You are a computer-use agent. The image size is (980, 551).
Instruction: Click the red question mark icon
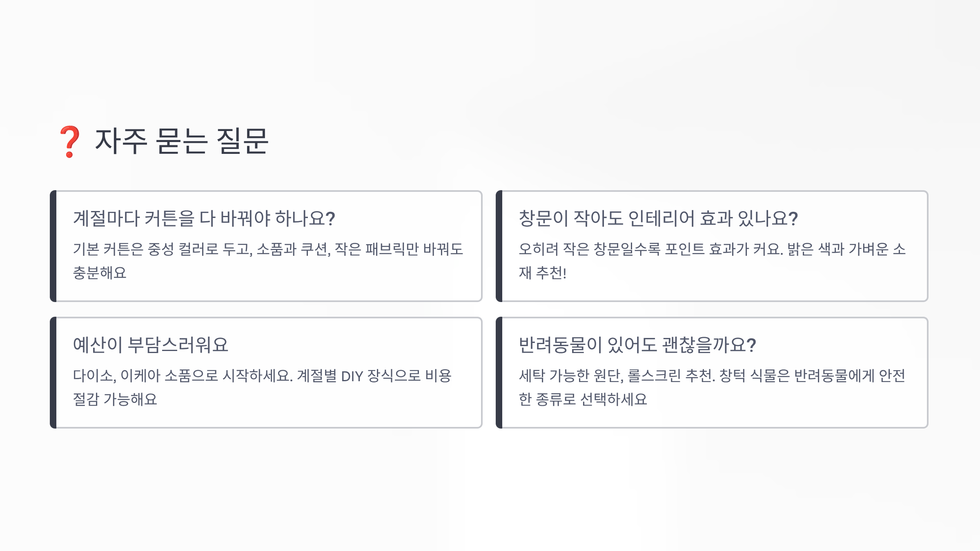point(70,142)
